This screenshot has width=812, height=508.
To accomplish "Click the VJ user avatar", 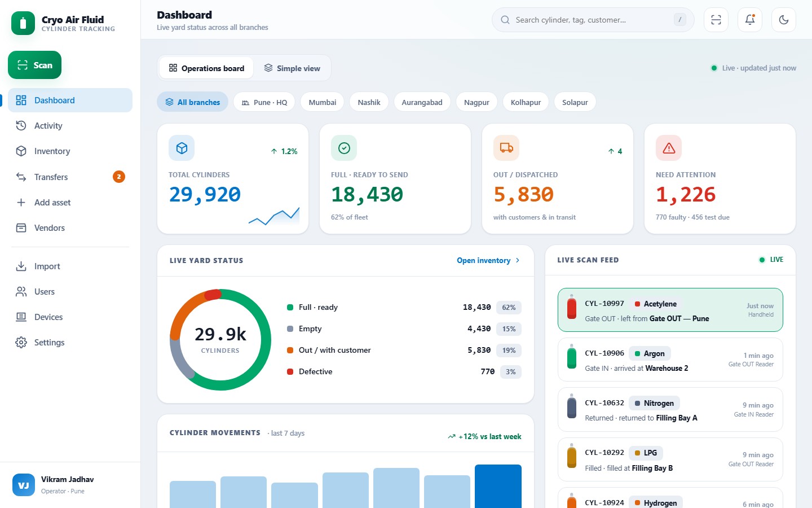I will click(24, 485).
